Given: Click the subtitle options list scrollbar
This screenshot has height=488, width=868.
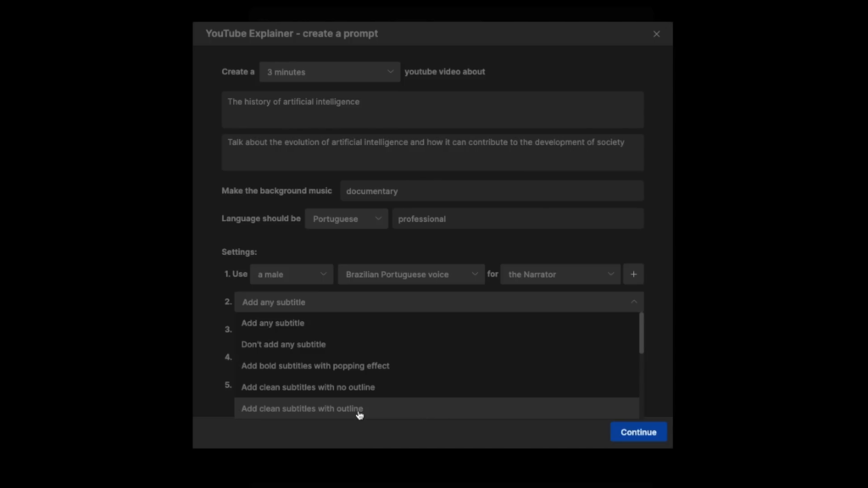Looking at the screenshot, I should point(641,334).
